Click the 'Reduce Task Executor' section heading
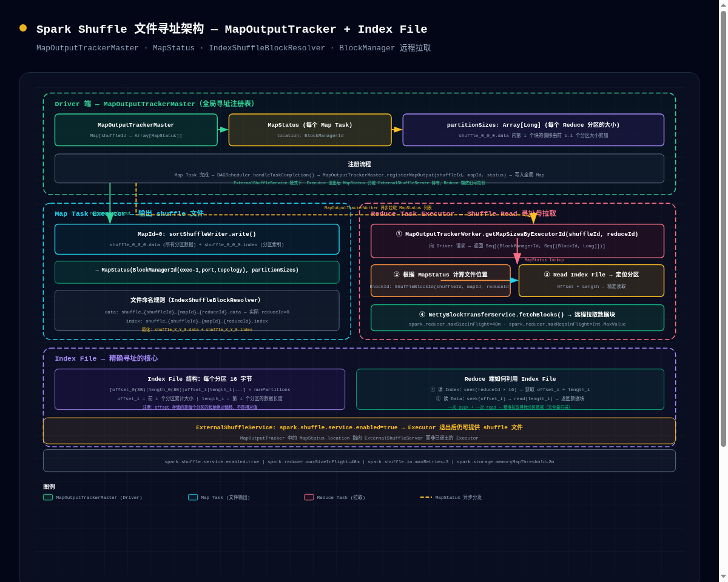 [463, 213]
